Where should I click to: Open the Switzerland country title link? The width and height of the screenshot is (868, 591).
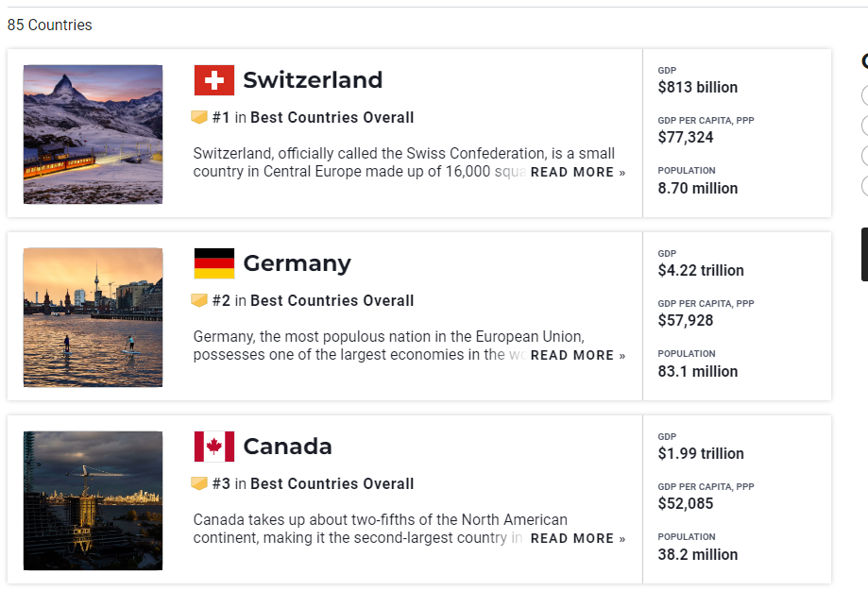pos(313,80)
